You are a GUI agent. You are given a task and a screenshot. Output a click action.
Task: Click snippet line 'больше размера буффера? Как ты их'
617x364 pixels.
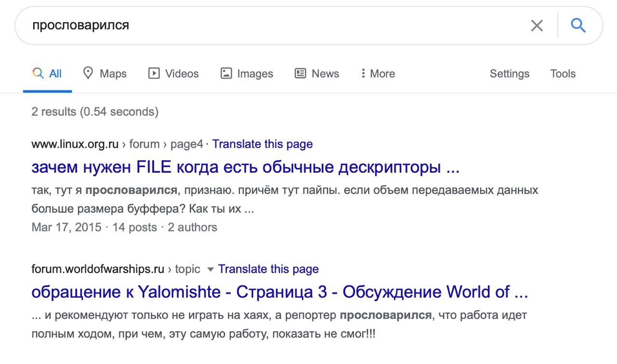pyautogui.click(x=137, y=209)
